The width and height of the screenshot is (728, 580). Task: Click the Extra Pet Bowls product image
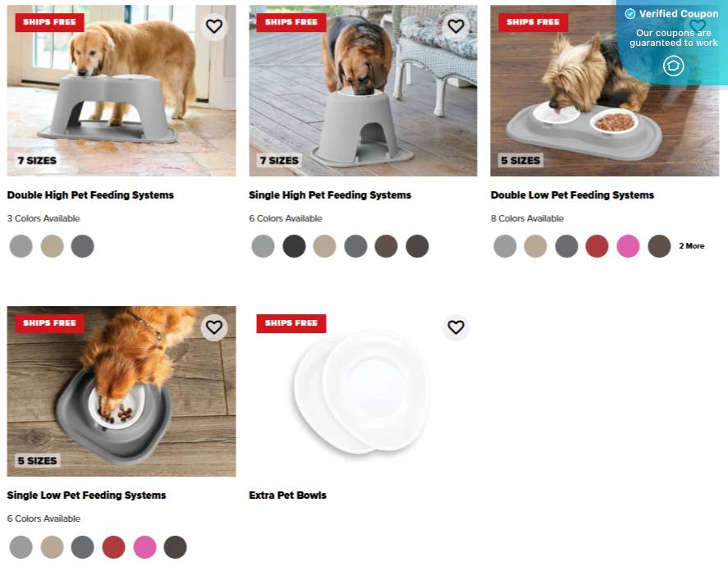pos(362,391)
